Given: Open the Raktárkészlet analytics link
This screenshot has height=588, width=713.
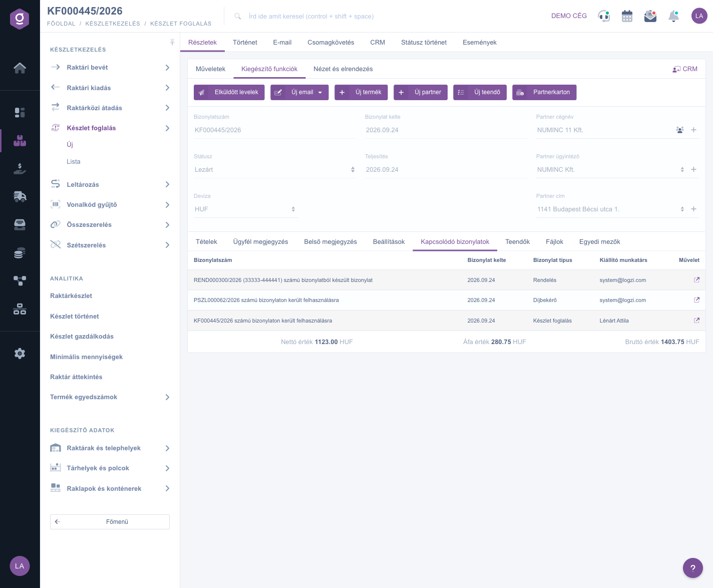Looking at the screenshot, I should click(71, 296).
